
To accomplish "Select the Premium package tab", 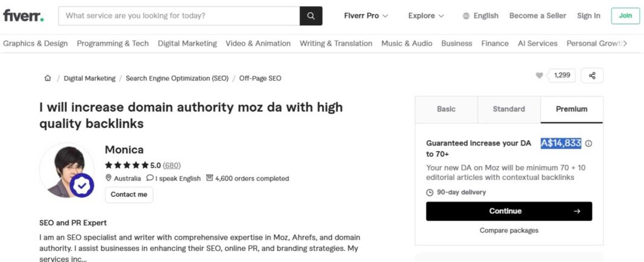I will [x=571, y=109].
